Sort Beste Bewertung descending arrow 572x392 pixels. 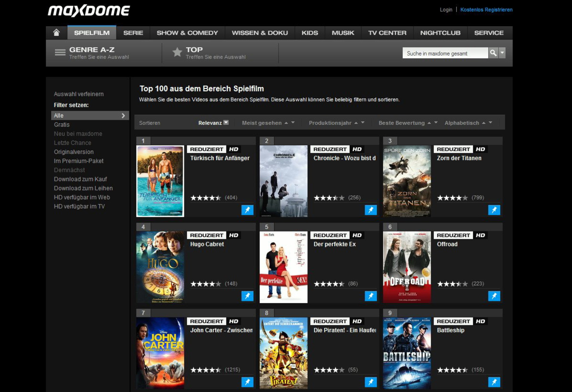coord(436,123)
